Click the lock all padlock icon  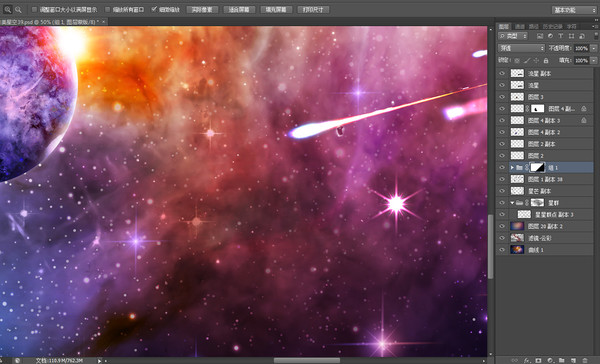[546, 60]
